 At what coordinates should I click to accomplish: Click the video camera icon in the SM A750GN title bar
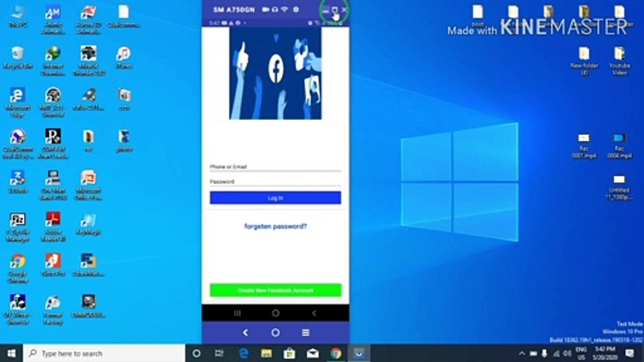[x=265, y=10]
